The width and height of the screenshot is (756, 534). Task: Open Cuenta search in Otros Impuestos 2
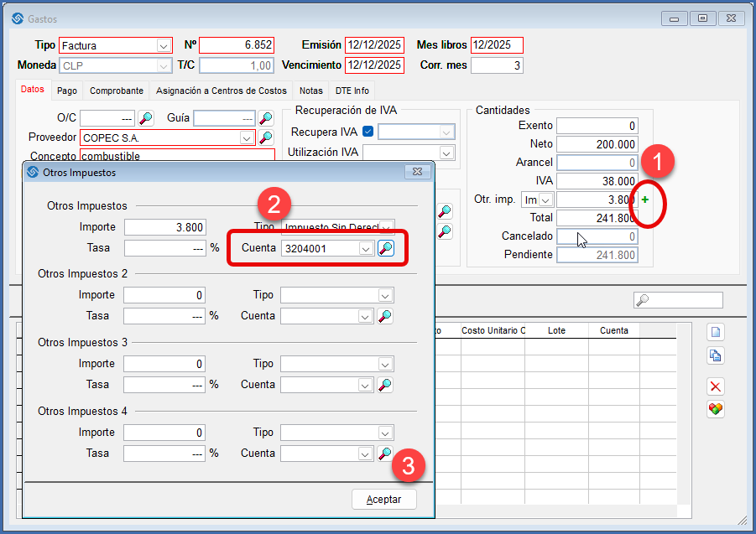point(385,316)
